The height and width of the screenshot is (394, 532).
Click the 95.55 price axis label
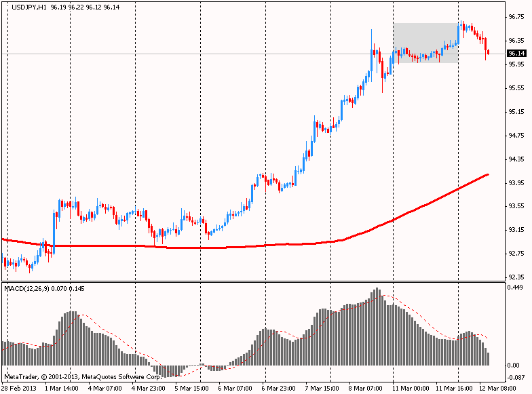pyautogui.click(x=516, y=88)
